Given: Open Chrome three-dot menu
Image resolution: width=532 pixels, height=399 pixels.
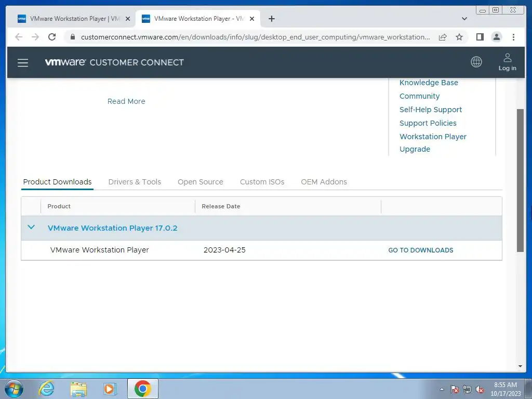Looking at the screenshot, I should tap(513, 37).
